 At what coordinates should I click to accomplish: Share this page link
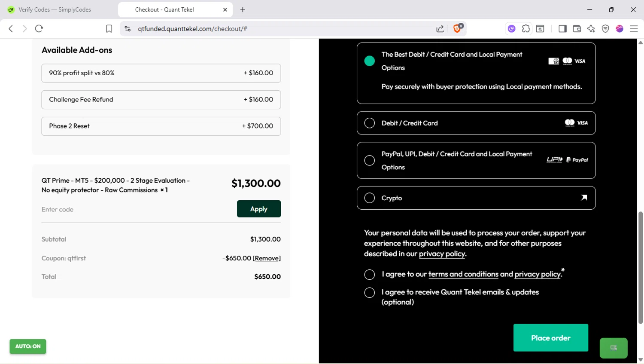440,29
